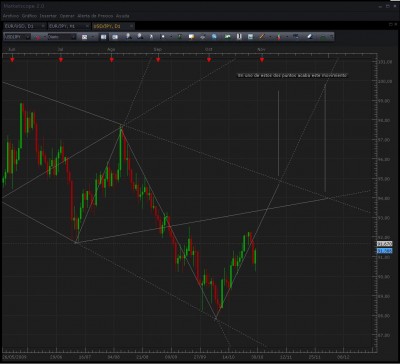
Task: Switch to the EUR/JPY, H1 tab
Action: pos(65,26)
